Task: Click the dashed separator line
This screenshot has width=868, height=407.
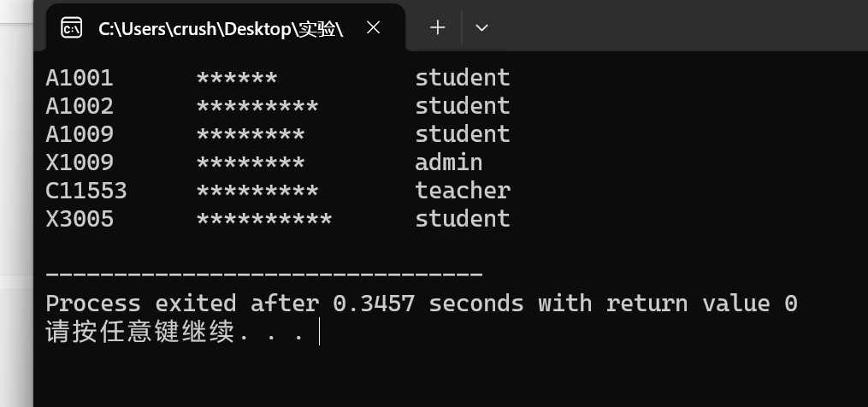Action: click(264, 274)
